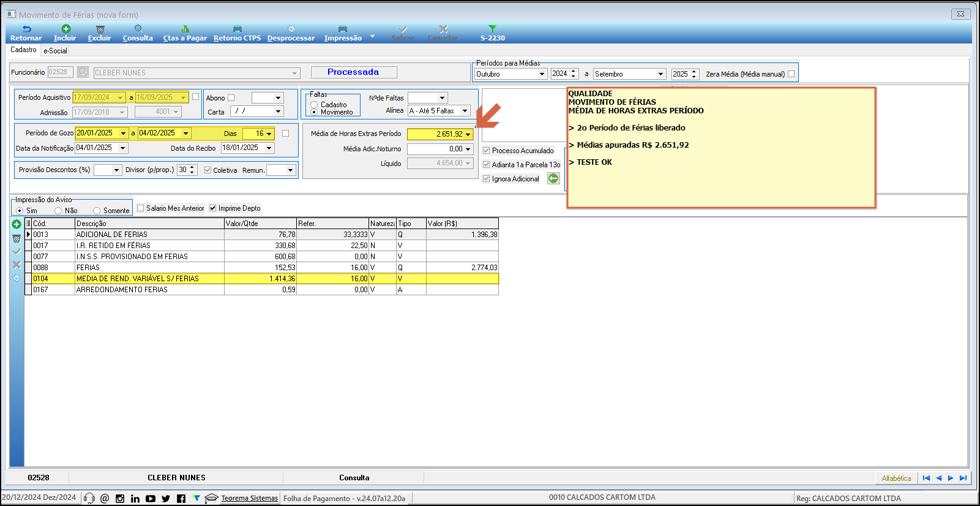
Task: Open the Facebook icon in status bar
Action: 181,499
